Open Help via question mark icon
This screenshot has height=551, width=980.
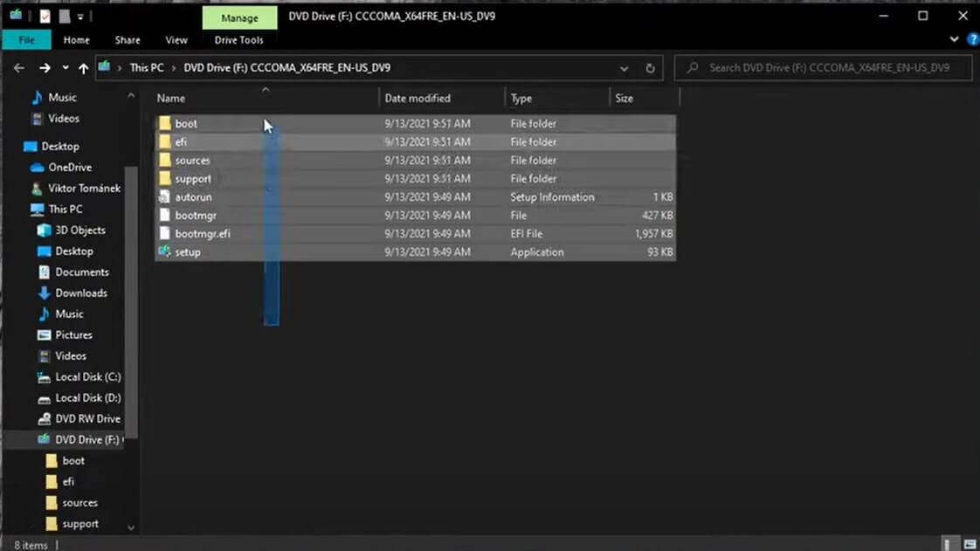(x=973, y=39)
